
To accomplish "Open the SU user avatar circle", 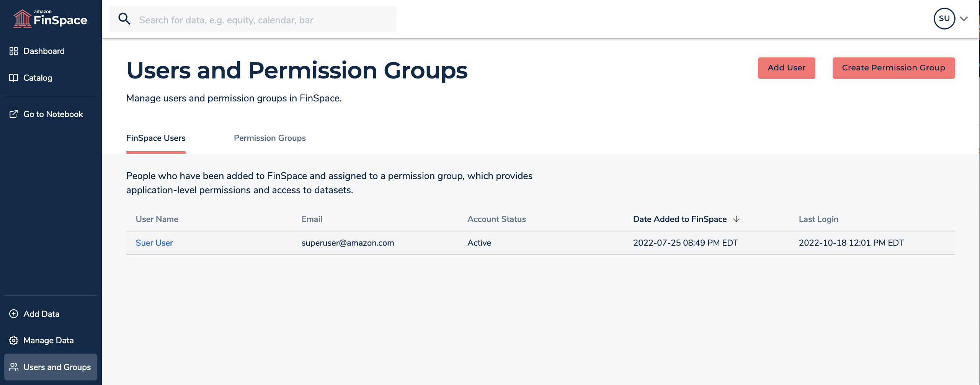I will click(x=944, y=18).
